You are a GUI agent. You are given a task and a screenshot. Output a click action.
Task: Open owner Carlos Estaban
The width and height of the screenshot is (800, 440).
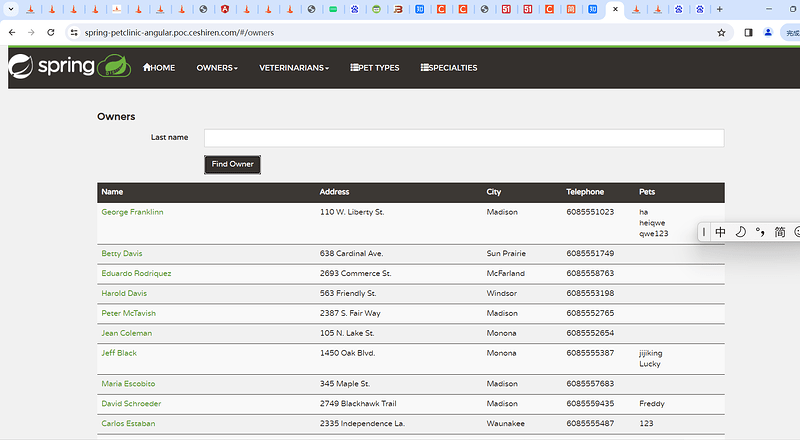pyautogui.click(x=128, y=423)
